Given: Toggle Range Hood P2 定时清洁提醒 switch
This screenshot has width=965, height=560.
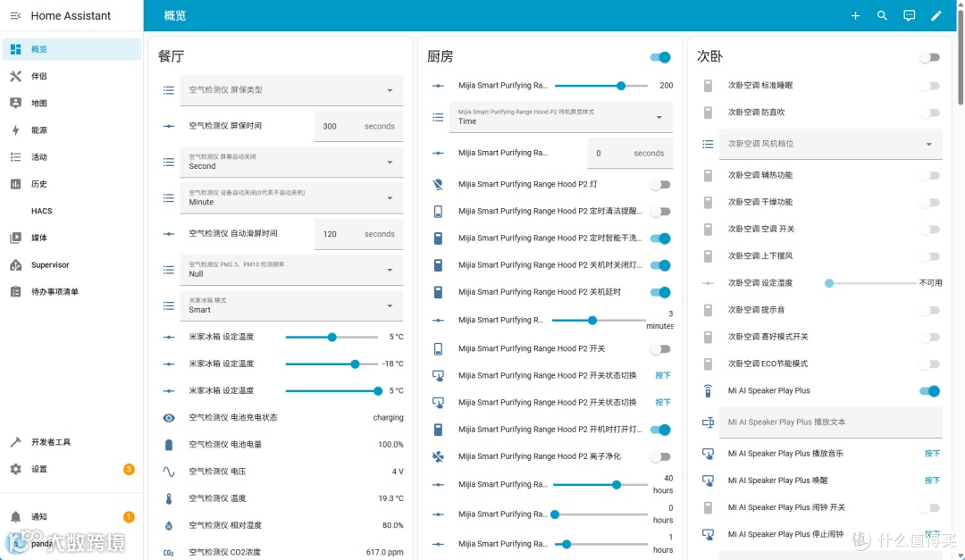Looking at the screenshot, I should point(659,212).
